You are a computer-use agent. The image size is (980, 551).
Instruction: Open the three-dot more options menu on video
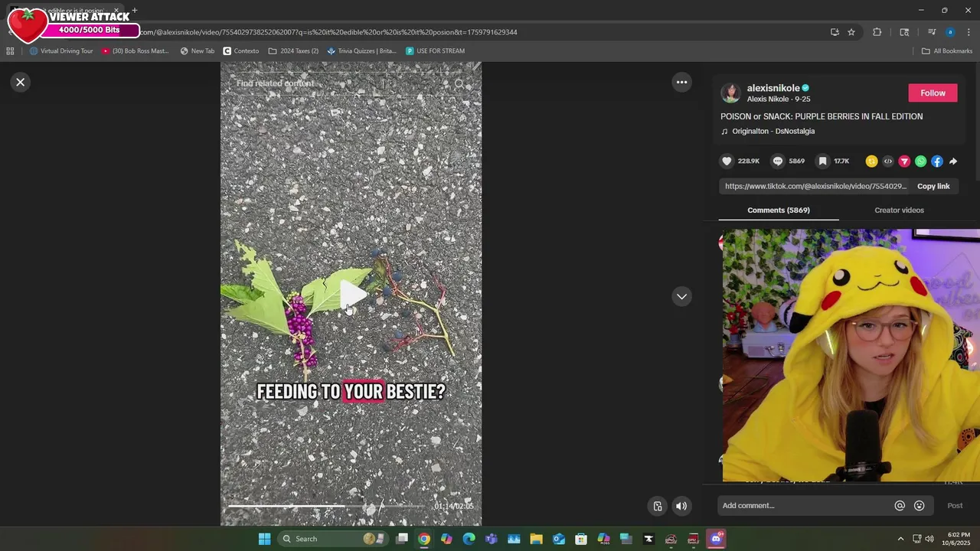coord(681,82)
